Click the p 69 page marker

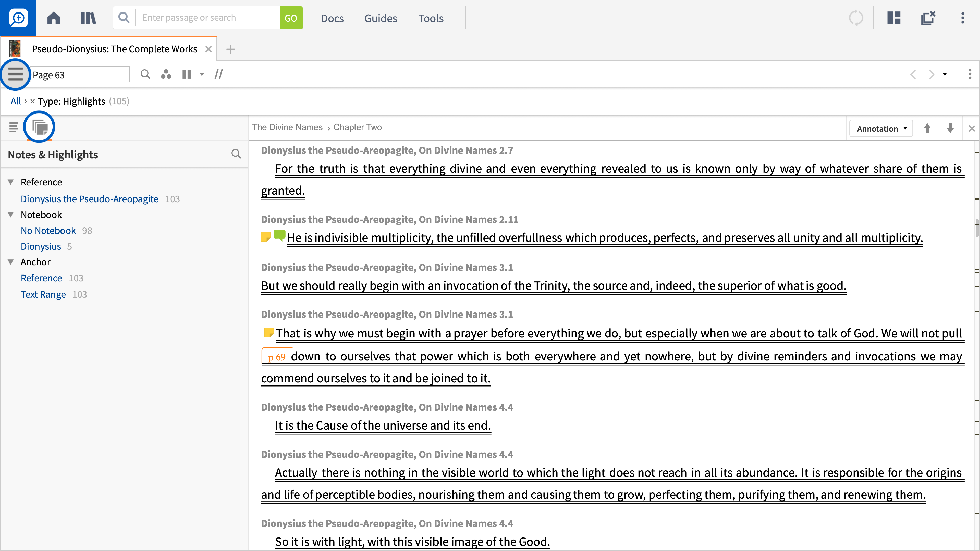click(x=277, y=357)
